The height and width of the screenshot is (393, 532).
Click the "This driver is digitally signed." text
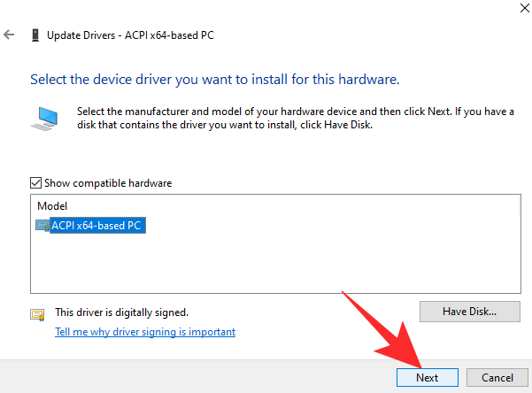[x=122, y=312]
